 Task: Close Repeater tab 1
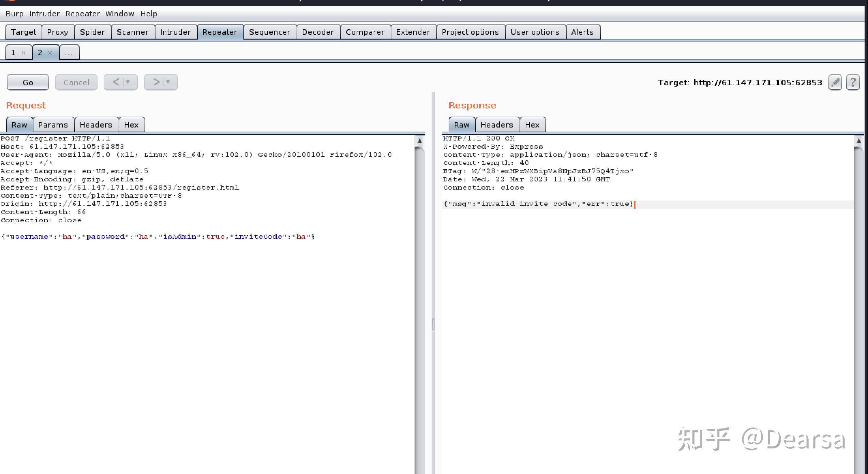point(24,53)
